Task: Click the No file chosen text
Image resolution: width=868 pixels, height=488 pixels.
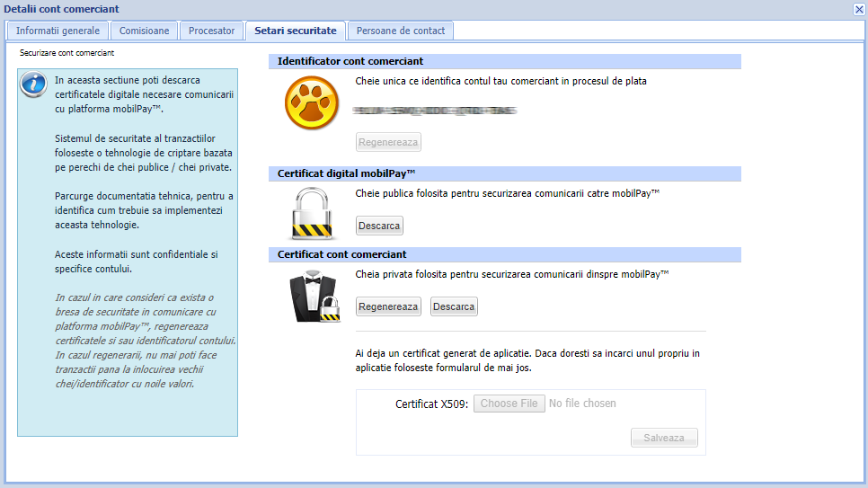Action: point(582,404)
